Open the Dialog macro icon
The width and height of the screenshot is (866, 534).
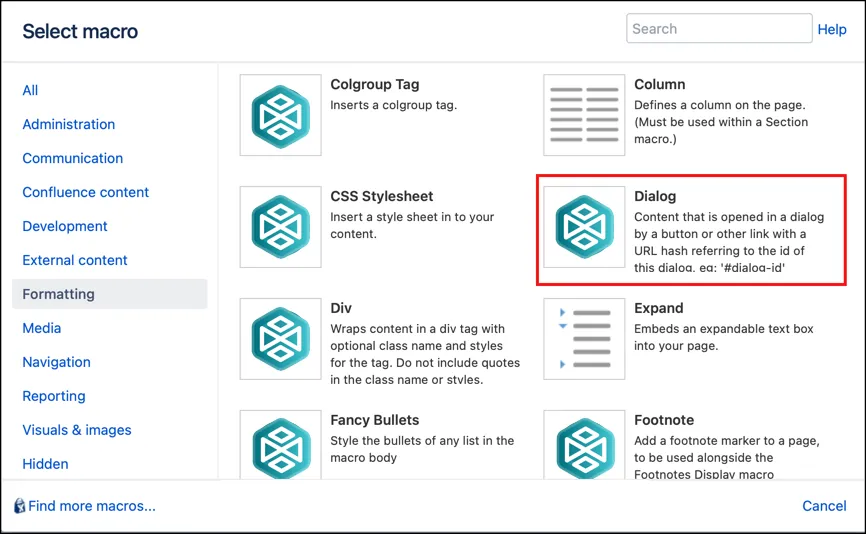[584, 227]
